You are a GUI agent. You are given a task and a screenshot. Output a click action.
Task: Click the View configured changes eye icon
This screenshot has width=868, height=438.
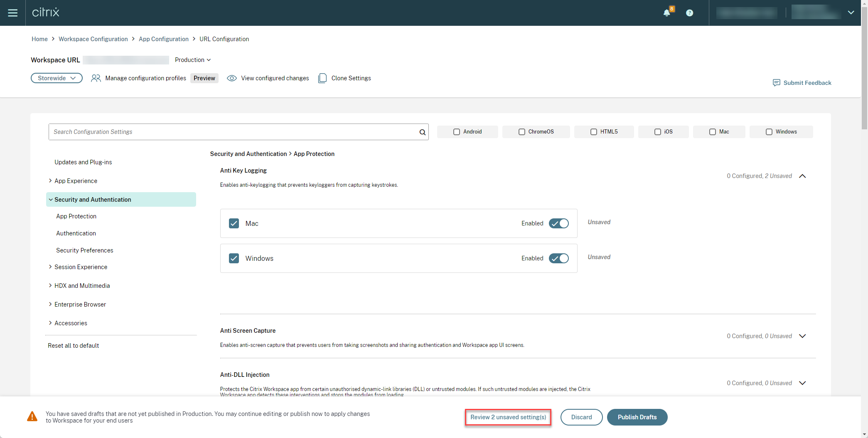point(231,78)
